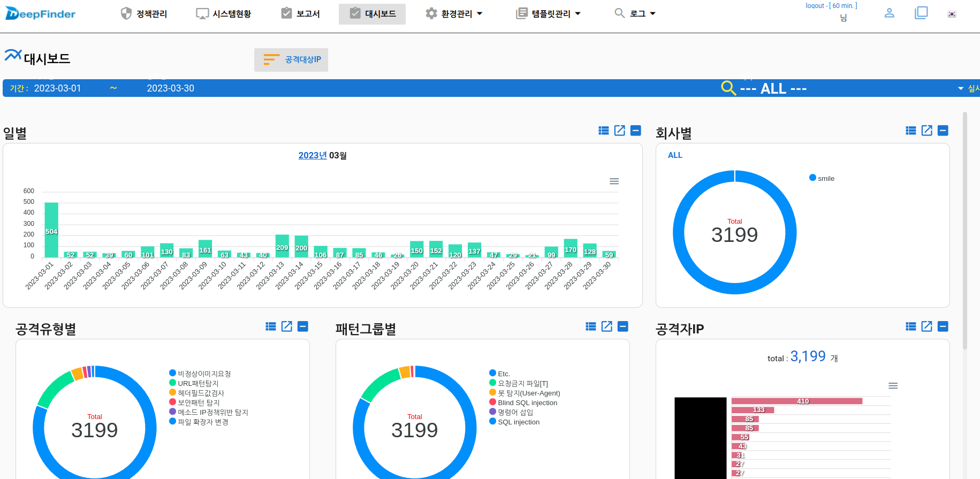Click the Korean flag language icon
This screenshot has width=980, height=479.
[952, 14]
